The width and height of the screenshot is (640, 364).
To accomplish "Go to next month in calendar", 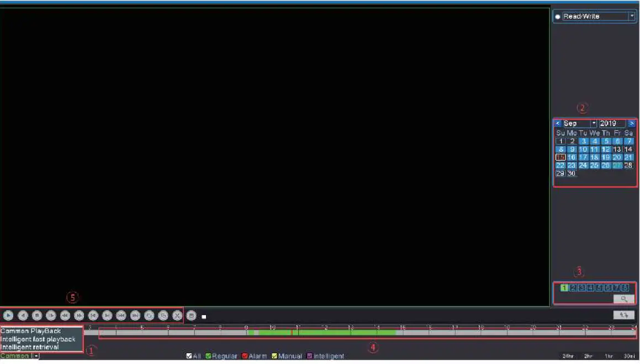I will [631, 123].
